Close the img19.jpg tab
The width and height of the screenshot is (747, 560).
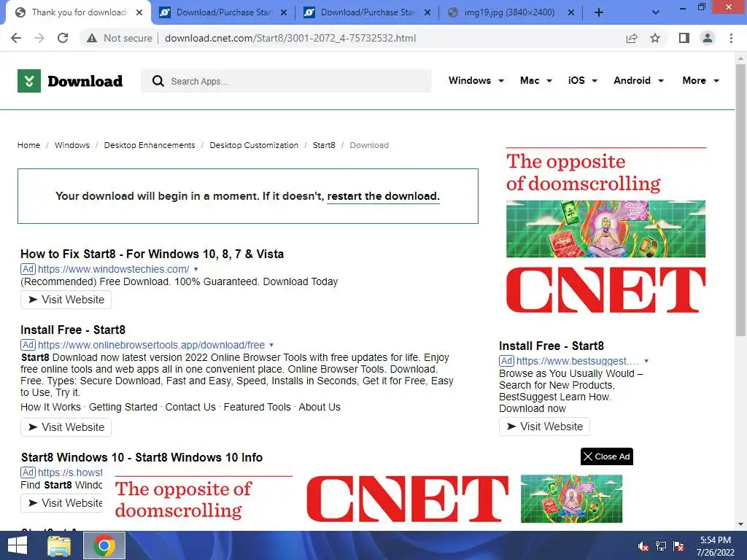pos(571,13)
